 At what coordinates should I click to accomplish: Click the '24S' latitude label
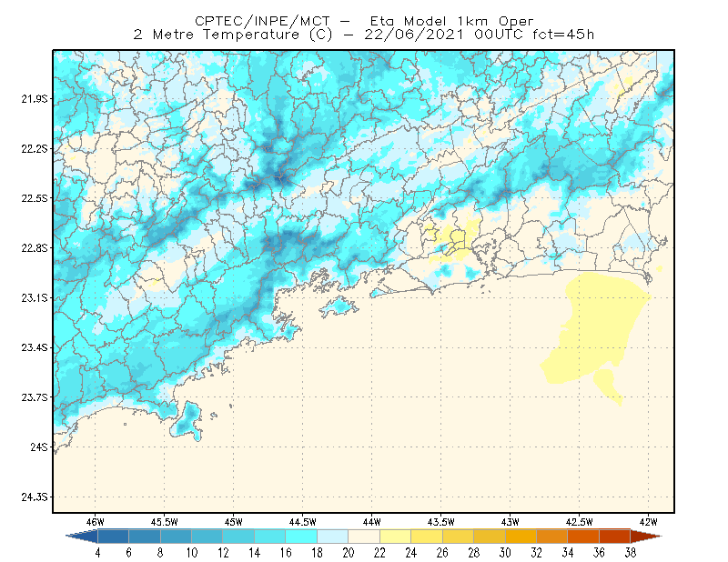coord(39,447)
